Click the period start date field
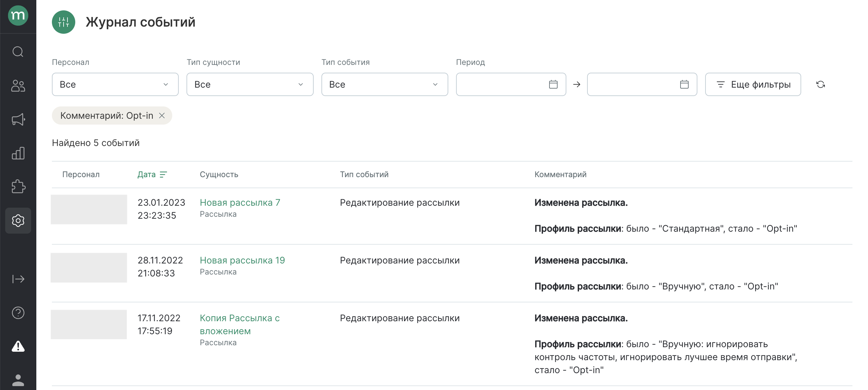Image resolution: width=868 pixels, height=390 pixels. [x=511, y=84]
